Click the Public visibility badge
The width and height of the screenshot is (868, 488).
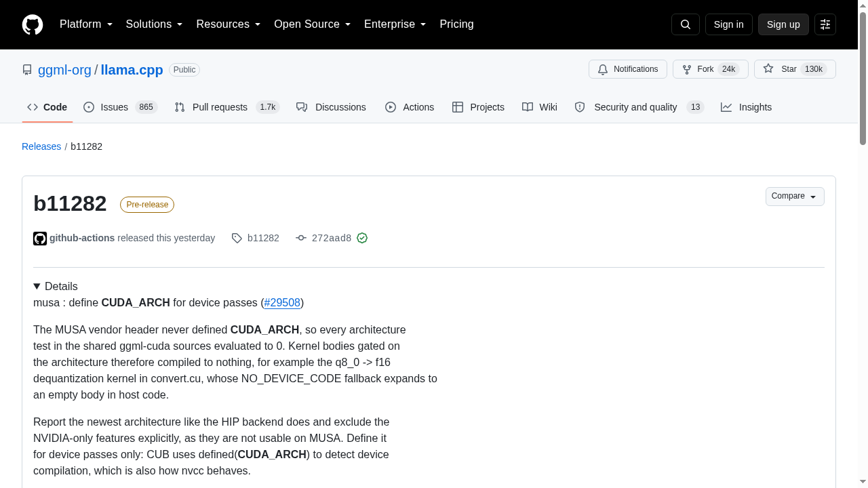[x=184, y=70]
